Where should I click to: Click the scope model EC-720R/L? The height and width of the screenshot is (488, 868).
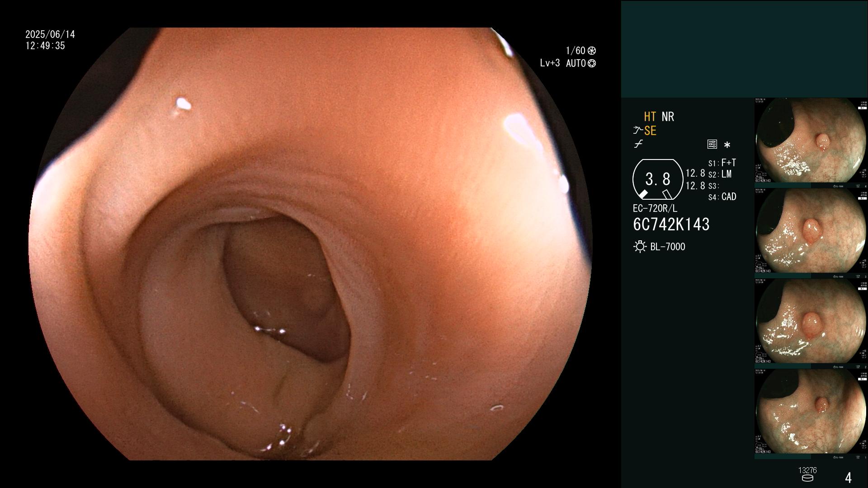[655, 209]
